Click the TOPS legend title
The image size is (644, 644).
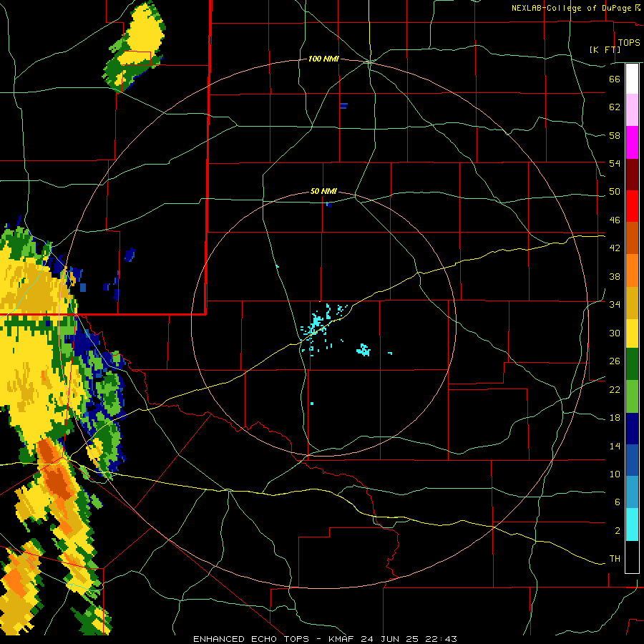(629, 43)
